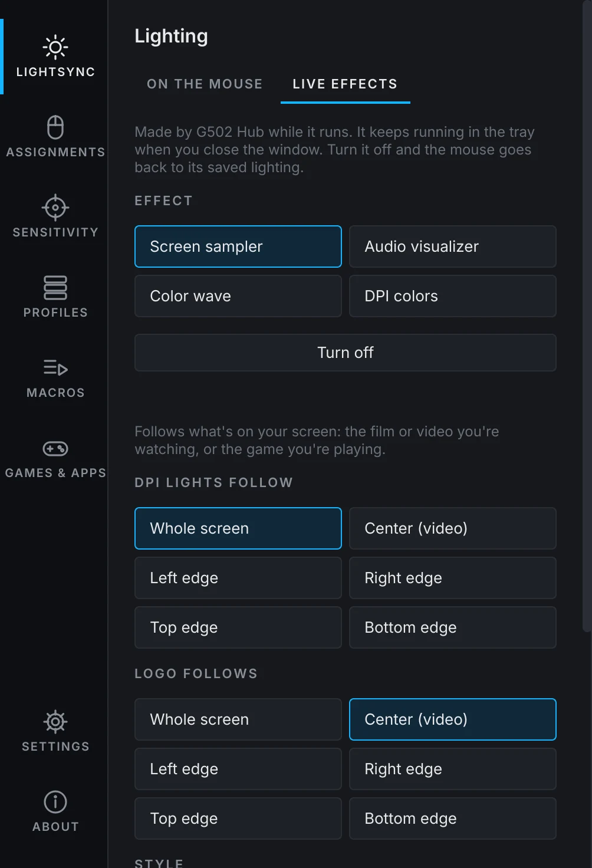592x868 pixels.
Task: Choose the DPI colors effect
Action: tap(453, 296)
